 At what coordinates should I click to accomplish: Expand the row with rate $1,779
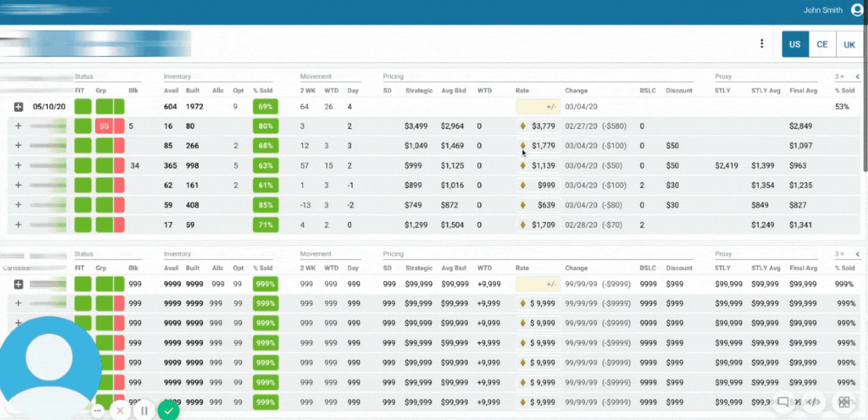pyautogui.click(x=18, y=145)
